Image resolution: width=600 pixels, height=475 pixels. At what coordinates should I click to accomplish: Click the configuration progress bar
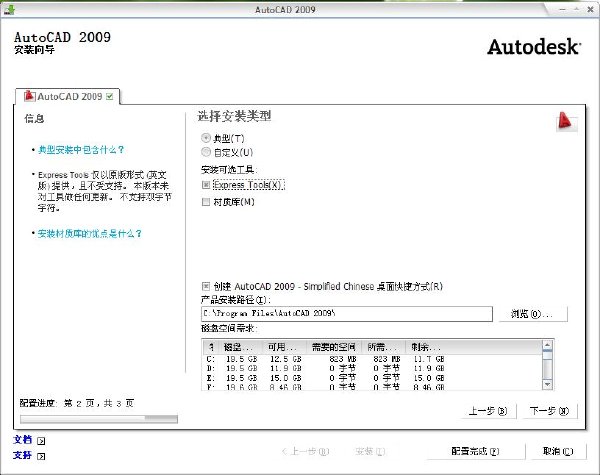coord(99,419)
